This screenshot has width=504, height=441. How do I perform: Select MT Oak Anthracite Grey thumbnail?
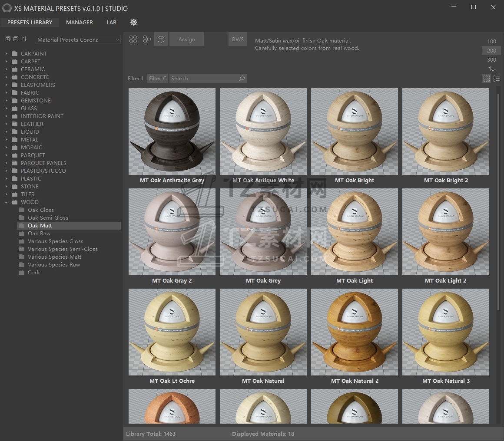click(172, 132)
